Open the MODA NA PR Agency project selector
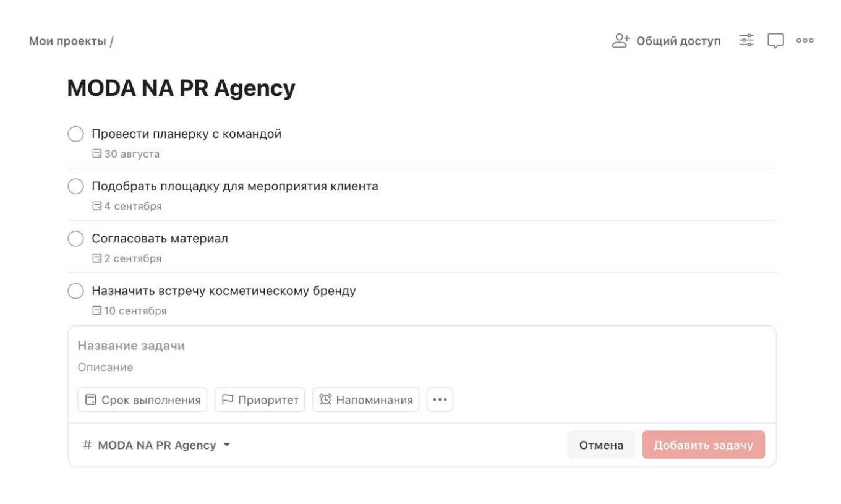Viewport: 841px width, 504px height. tap(156, 445)
